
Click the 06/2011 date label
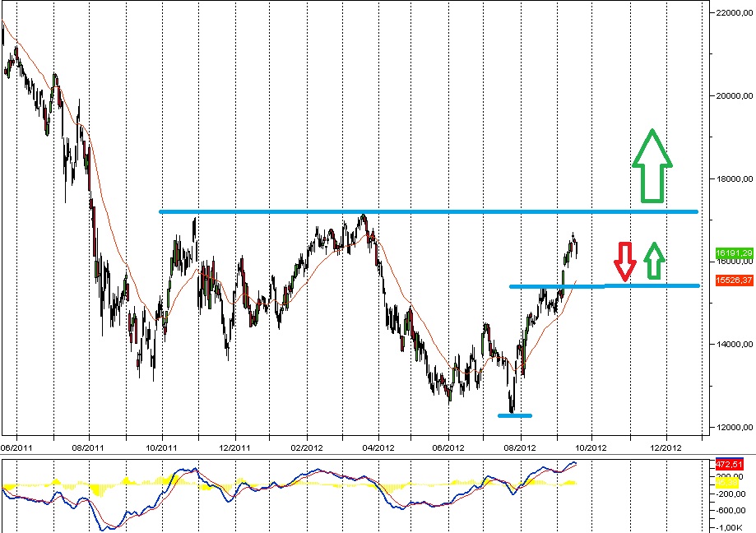pyautogui.click(x=17, y=447)
